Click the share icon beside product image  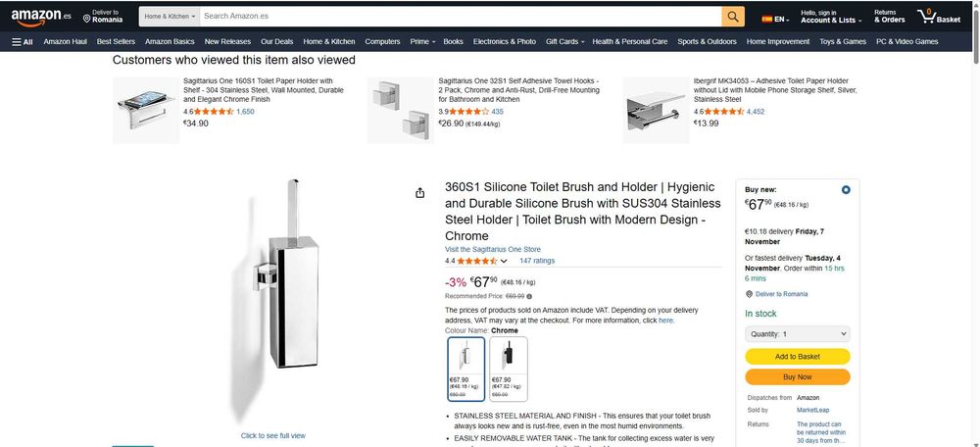tap(420, 192)
